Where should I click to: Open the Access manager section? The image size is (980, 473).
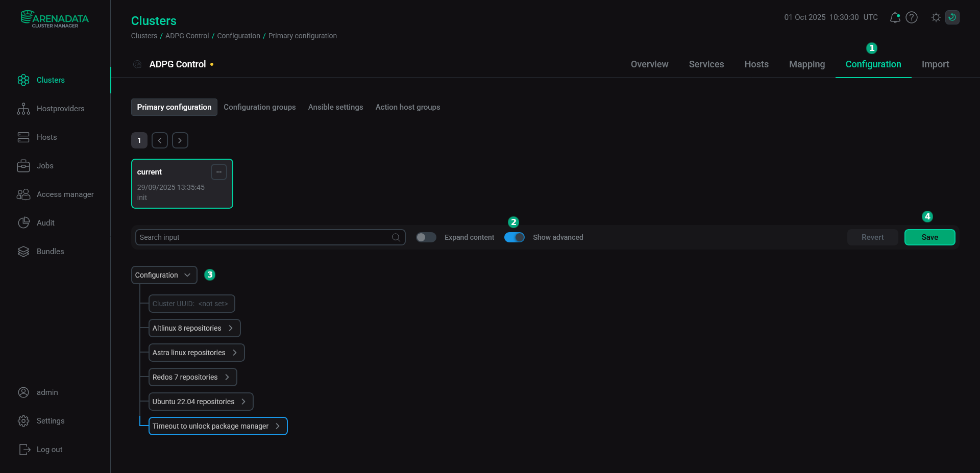click(x=65, y=194)
